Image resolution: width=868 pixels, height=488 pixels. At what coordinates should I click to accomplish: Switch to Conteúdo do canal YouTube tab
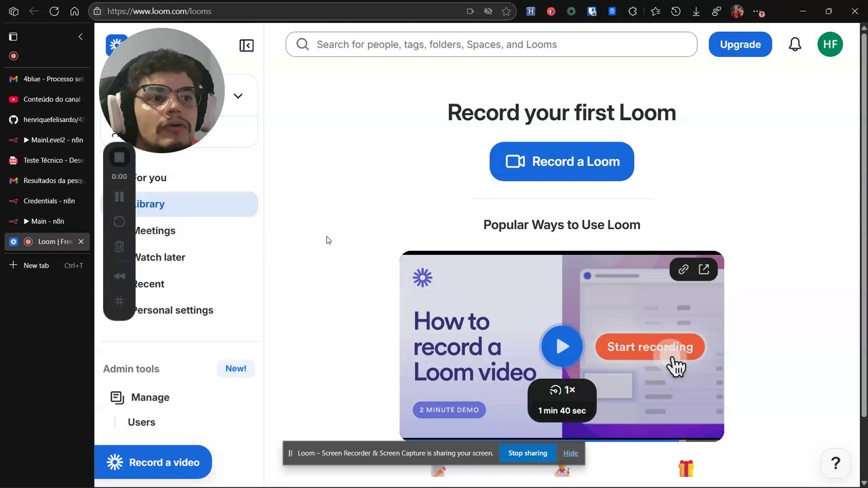47,99
